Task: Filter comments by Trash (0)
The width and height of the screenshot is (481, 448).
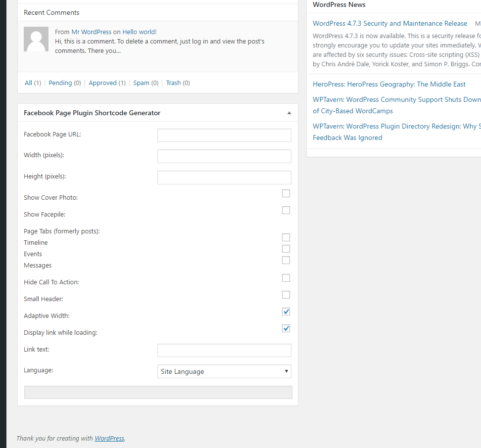Action: (x=178, y=83)
